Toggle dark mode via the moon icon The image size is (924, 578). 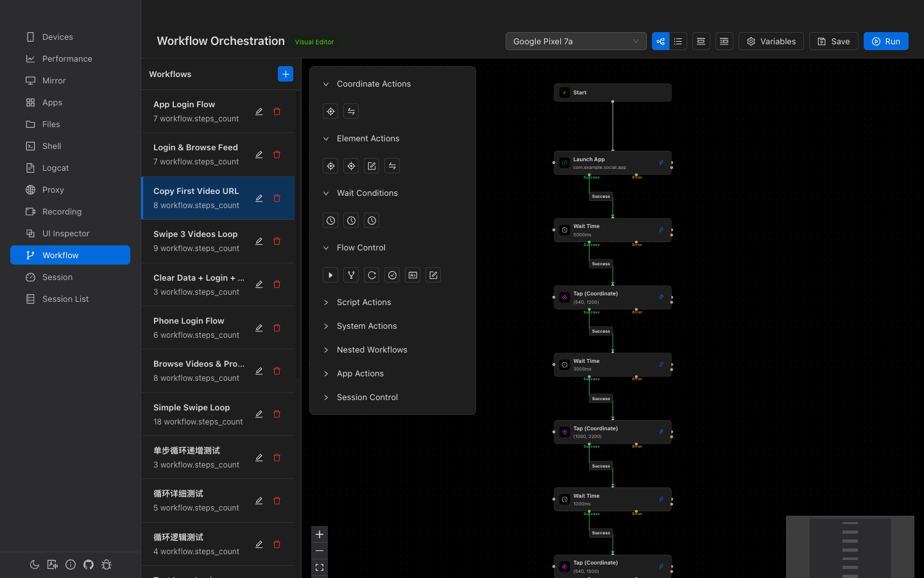tap(35, 565)
